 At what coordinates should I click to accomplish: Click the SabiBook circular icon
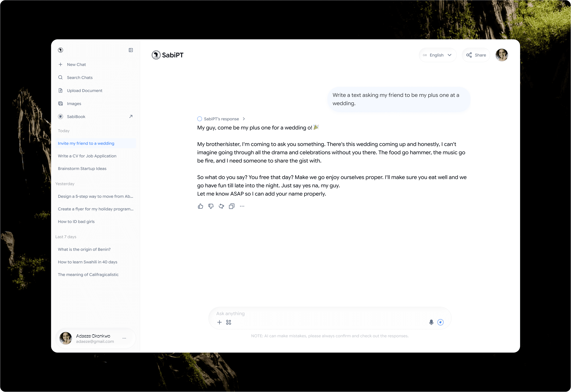[x=60, y=116]
